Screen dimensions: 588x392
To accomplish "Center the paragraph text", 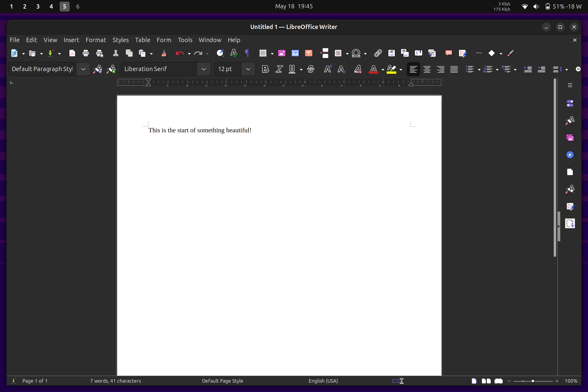I will coord(427,69).
